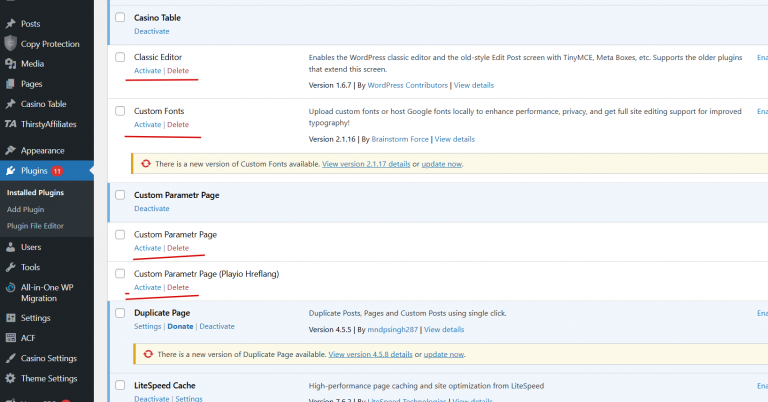Deactivate the LiteSpeed Cache plugin
This screenshot has width=768, height=402.
point(152,399)
